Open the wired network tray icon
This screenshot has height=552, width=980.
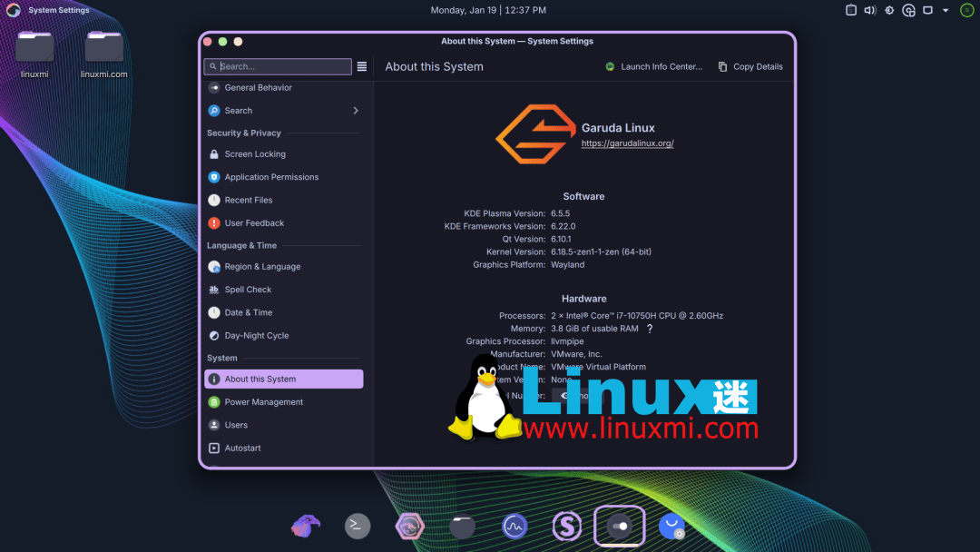(928, 10)
